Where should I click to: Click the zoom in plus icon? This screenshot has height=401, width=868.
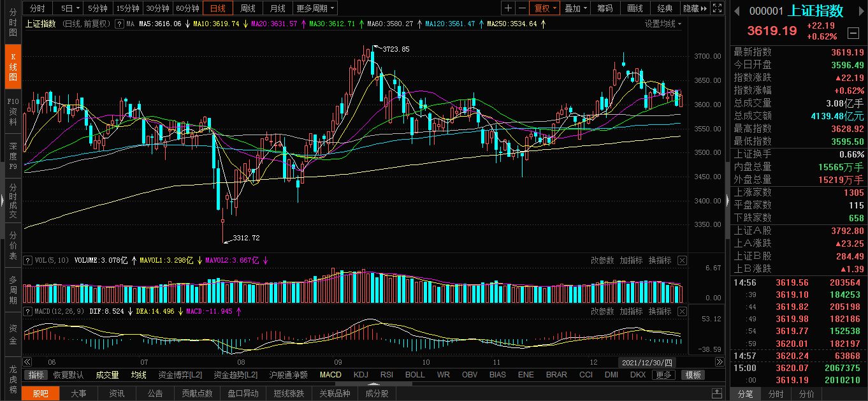point(508,8)
